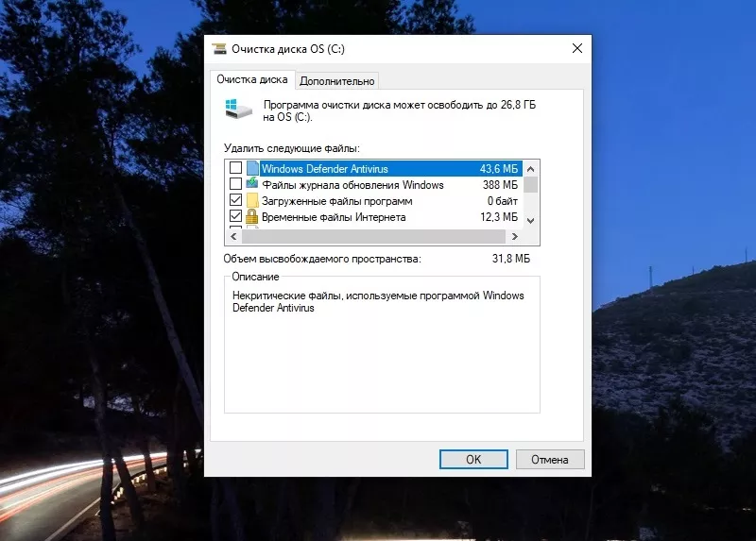This screenshot has width=756, height=541.
Task: Click the Windows update log files icon
Action: pos(252,183)
